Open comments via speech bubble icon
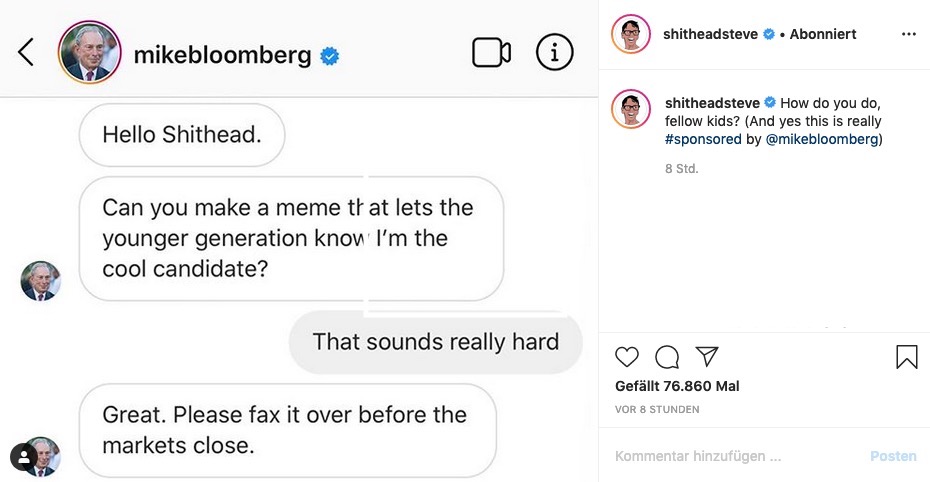 tap(667, 356)
